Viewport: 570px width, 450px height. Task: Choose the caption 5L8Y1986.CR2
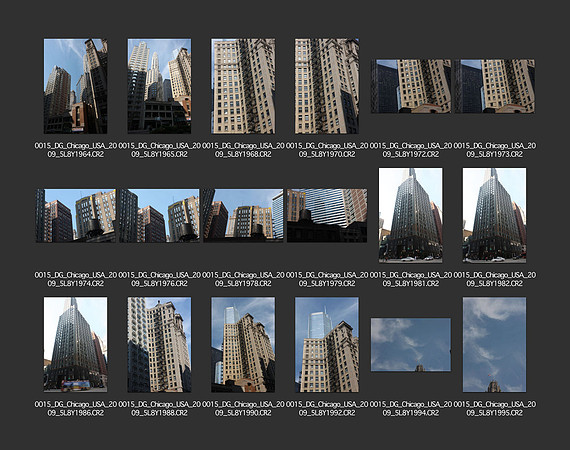pos(76,408)
